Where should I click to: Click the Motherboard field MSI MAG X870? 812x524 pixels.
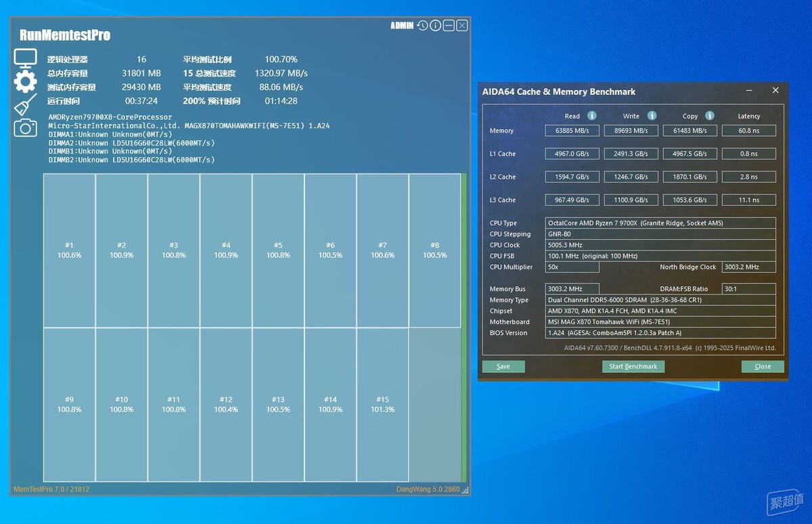[x=660, y=322]
